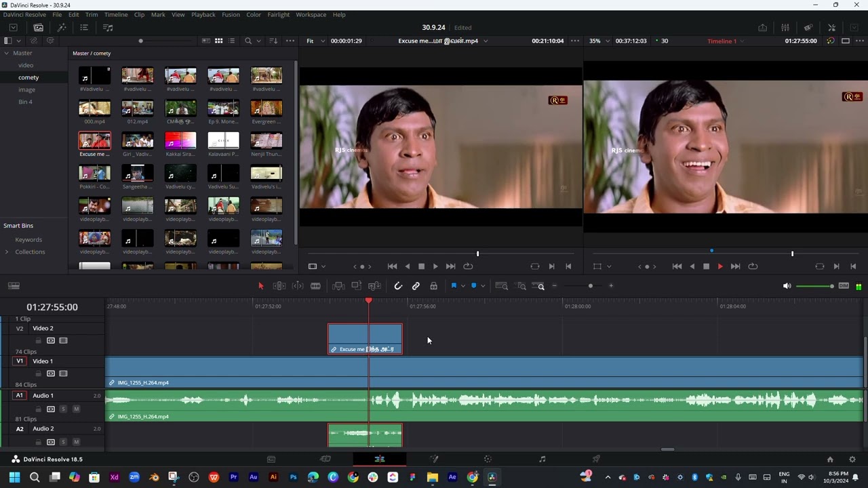Toggle loop in timeline viewer
The width and height of the screenshot is (868, 488).
pyautogui.click(x=753, y=266)
